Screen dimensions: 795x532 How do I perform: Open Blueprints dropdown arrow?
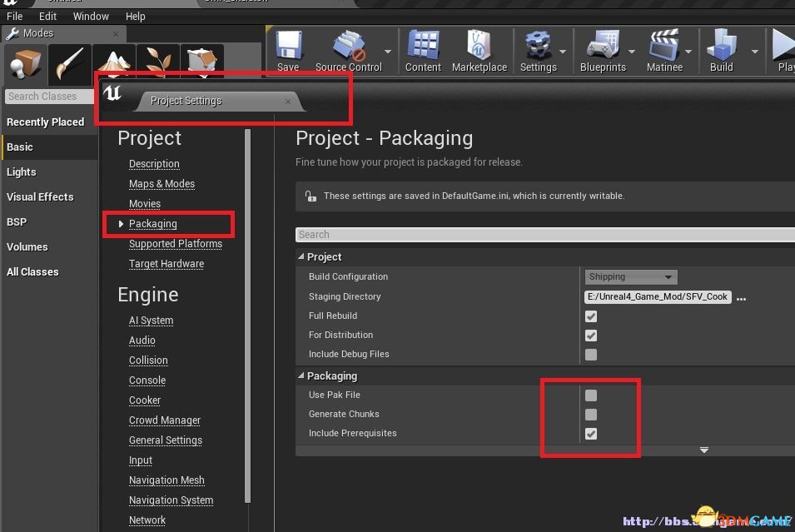coord(631,52)
